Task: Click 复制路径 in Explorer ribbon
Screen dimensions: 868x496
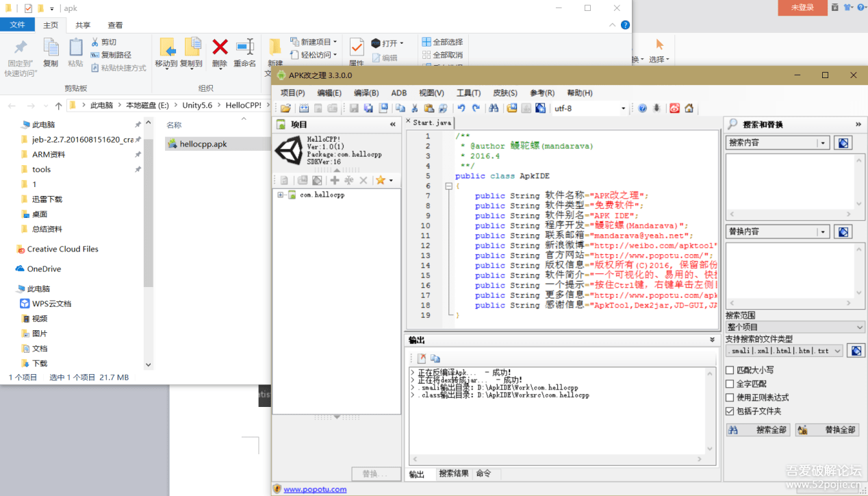Action: (x=111, y=55)
